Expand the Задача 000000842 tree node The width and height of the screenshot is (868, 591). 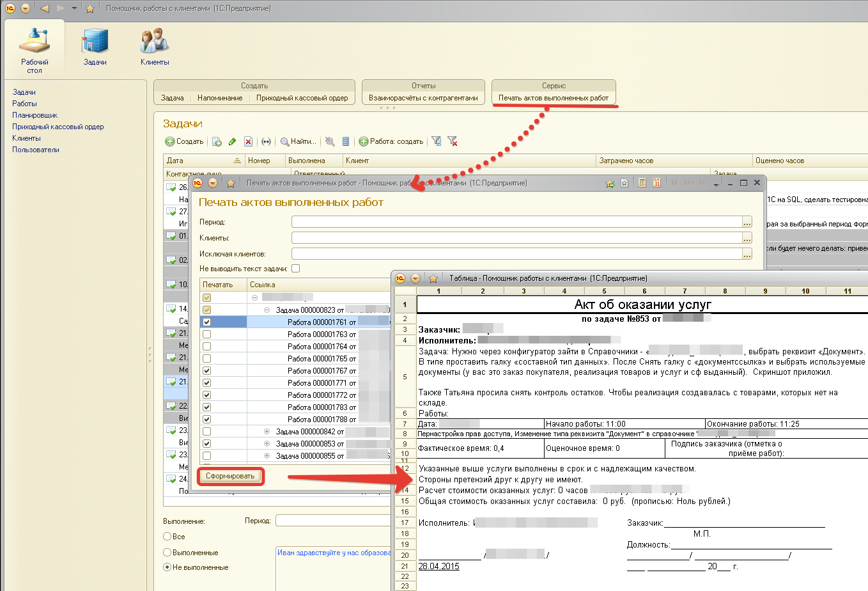(x=267, y=432)
